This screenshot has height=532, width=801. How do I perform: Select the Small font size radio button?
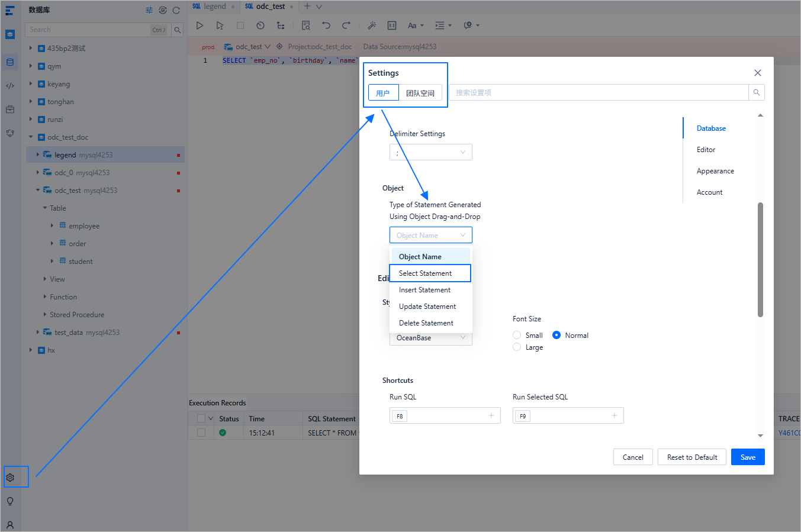coord(516,335)
